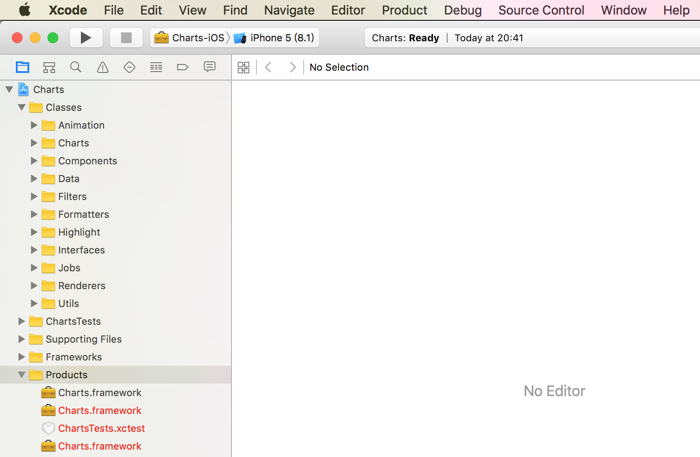Select the Jobs folder row
Screen dimensions: 700x457
pos(116,268)
